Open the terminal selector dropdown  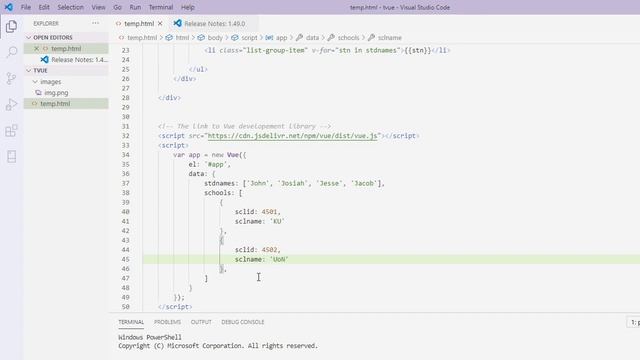[x=633, y=322]
